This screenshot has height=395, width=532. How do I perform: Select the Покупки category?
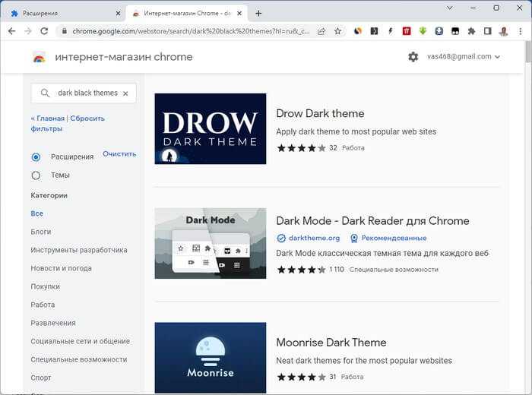45,286
